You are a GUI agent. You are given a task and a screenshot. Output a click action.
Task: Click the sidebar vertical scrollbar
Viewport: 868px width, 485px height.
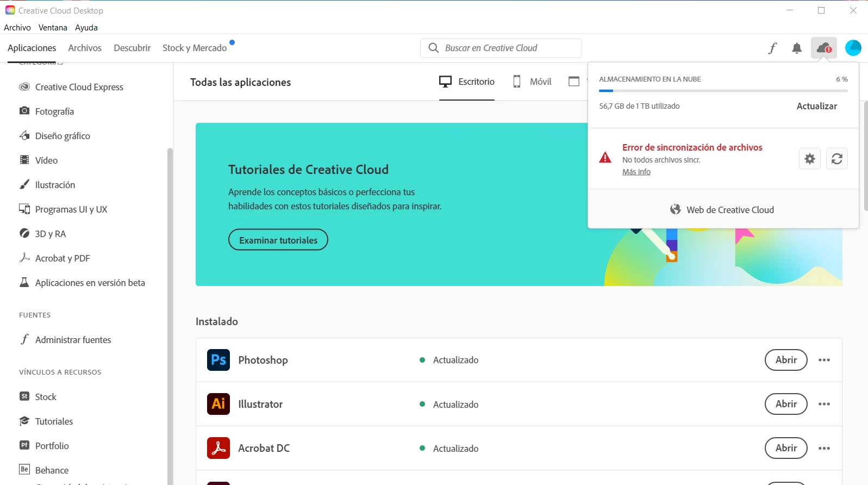pos(170,315)
